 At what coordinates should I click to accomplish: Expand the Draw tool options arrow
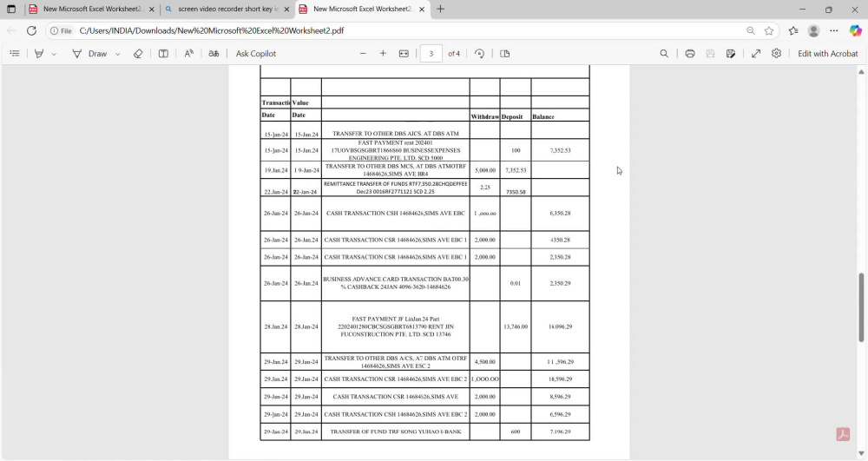point(117,54)
